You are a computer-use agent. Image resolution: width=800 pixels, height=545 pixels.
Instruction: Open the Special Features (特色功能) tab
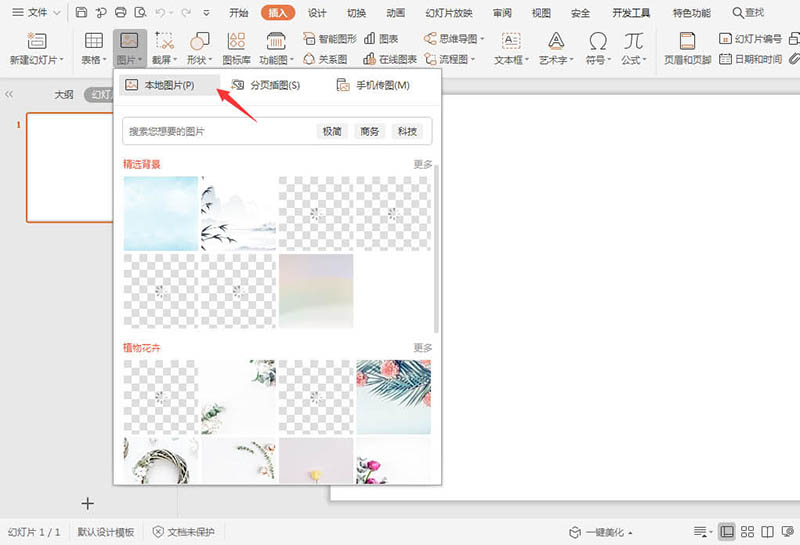click(691, 13)
